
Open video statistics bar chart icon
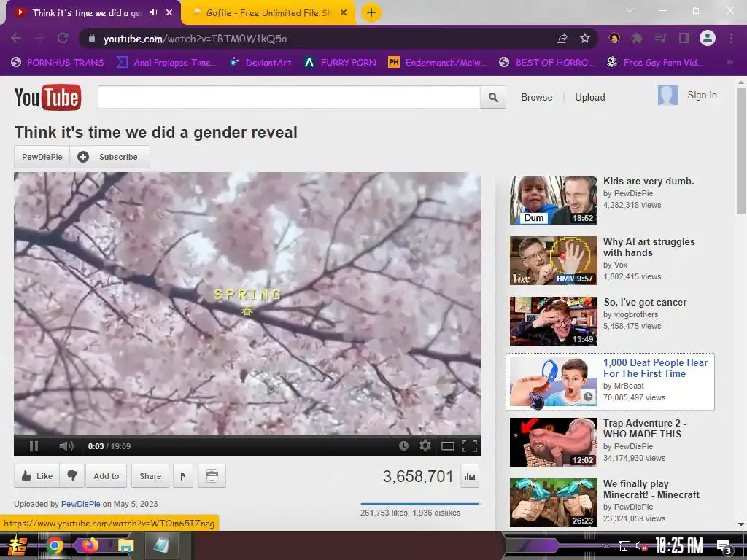pos(470,477)
